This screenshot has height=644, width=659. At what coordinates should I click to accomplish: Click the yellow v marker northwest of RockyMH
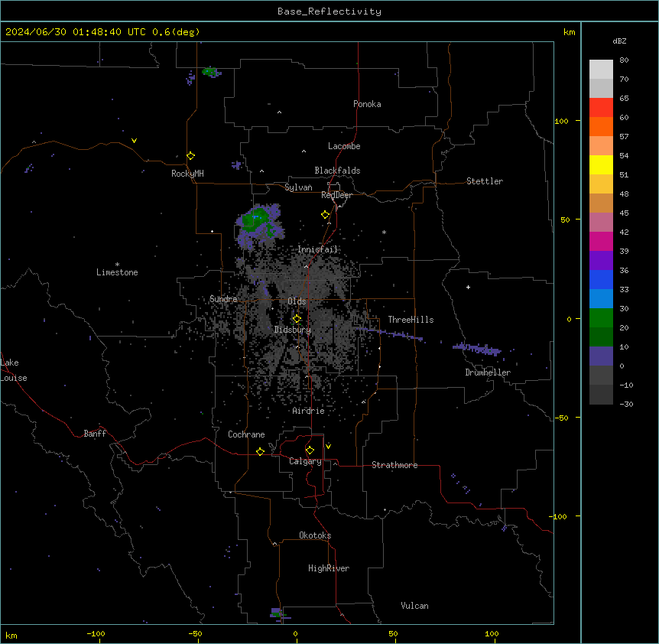134,141
